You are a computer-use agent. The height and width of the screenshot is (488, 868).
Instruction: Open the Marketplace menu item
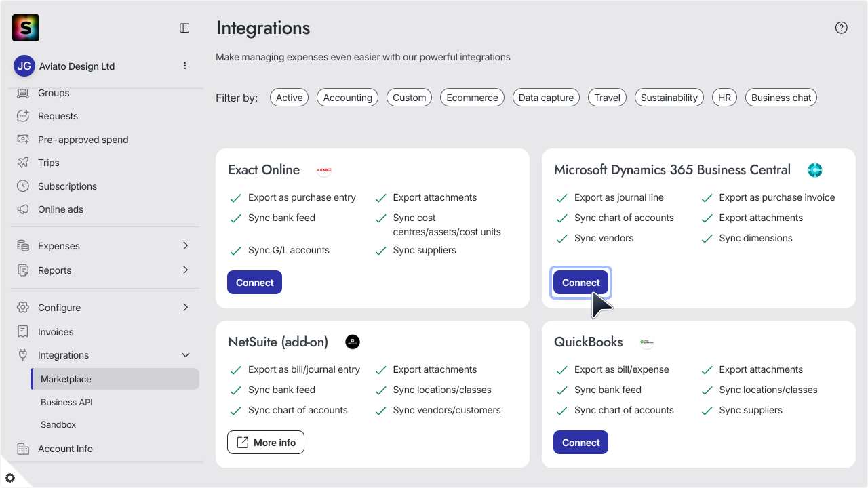tap(115, 379)
